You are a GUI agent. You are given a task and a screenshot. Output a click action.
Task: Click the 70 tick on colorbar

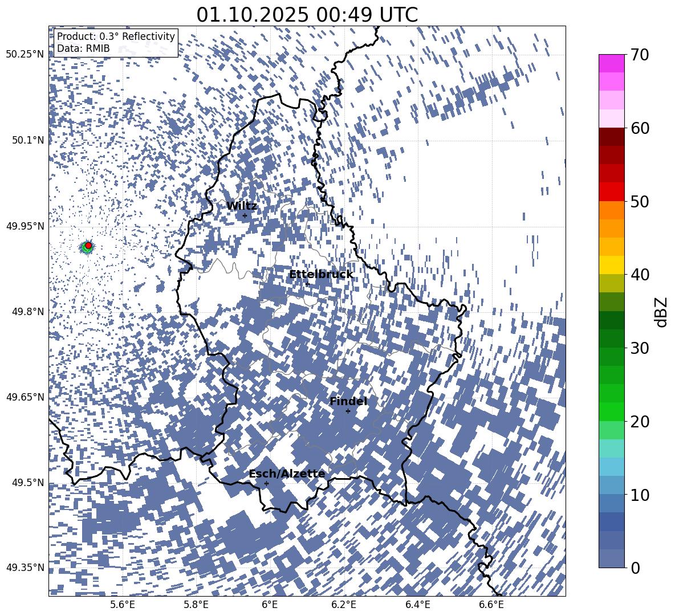tap(640, 55)
